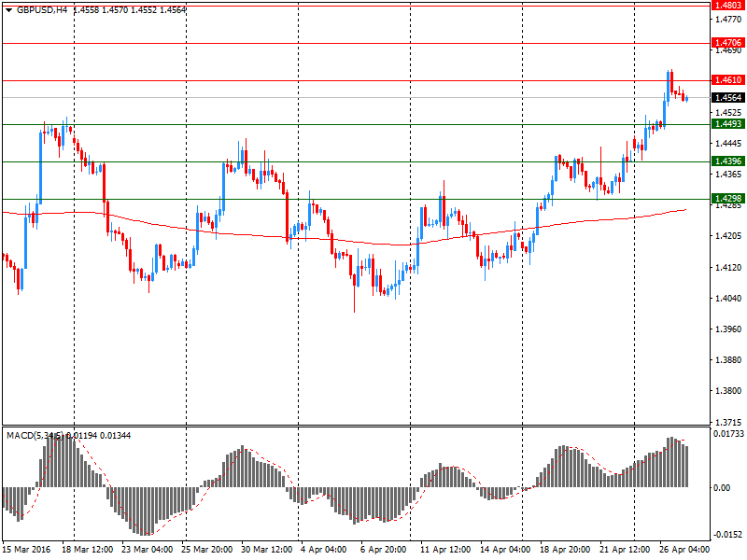Click the 26 Apr 04:00 time label
Image resolution: width=747 pixels, height=560 pixels.
(684, 550)
